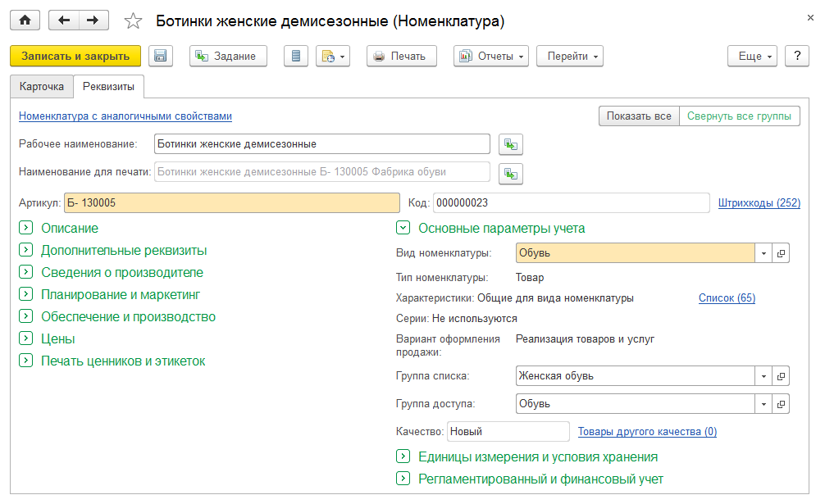Viewport: 825px width, 504px height.
Task: Open the Штрихкоды (252) link
Action: click(759, 203)
